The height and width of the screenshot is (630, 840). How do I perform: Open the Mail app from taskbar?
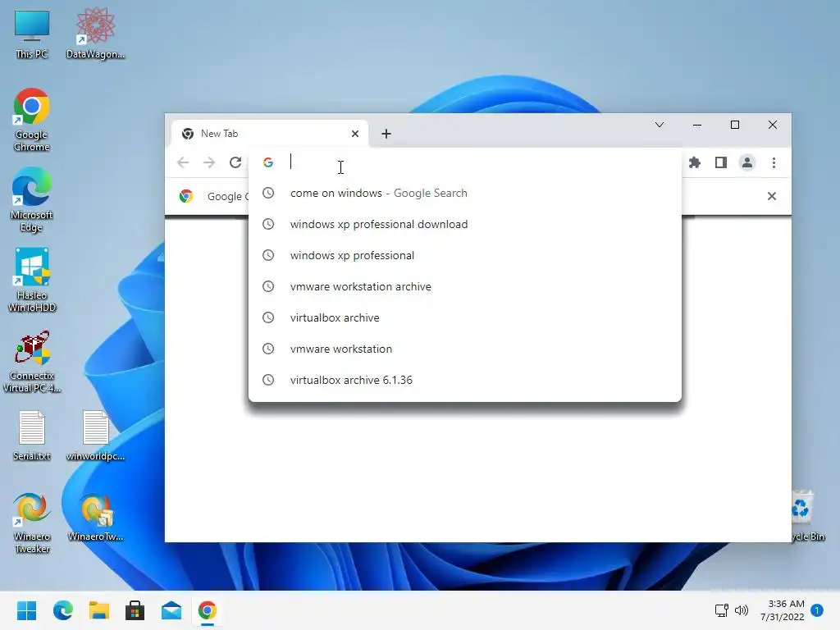pyautogui.click(x=171, y=610)
